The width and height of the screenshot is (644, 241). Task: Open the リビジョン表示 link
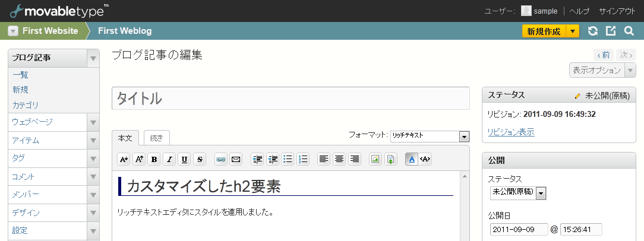pyautogui.click(x=511, y=132)
